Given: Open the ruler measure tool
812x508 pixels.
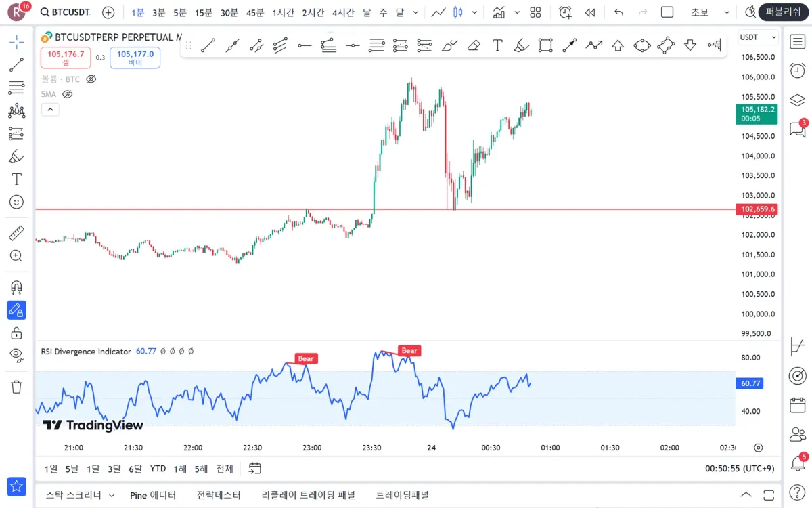Looking at the screenshot, I should pyautogui.click(x=17, y=233).
